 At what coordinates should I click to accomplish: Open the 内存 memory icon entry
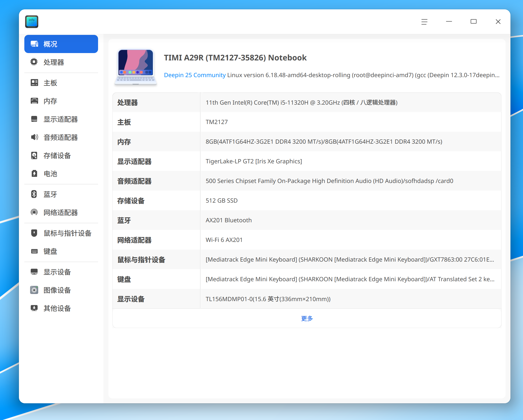coord(34,101)
